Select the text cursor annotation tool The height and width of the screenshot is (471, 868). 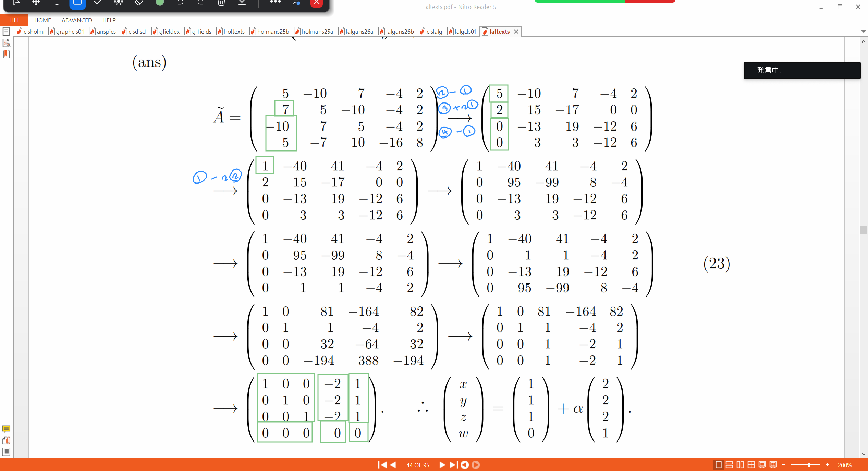point(57,3)
